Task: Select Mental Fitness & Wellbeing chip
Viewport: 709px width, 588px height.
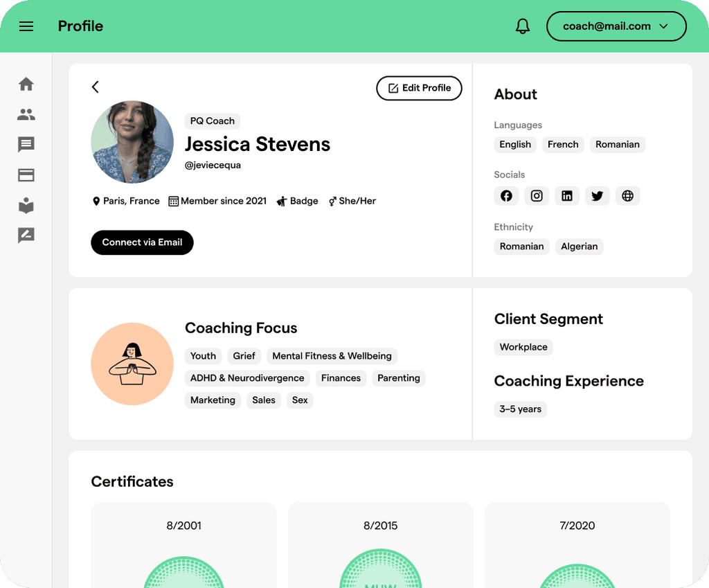Action: click(x=332, y=356)
